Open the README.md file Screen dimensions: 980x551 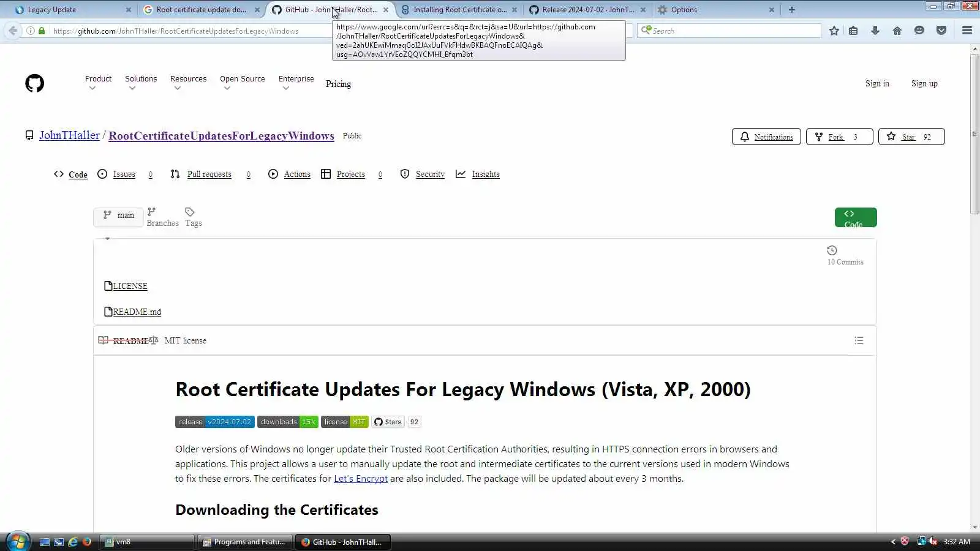pos(137,312)
